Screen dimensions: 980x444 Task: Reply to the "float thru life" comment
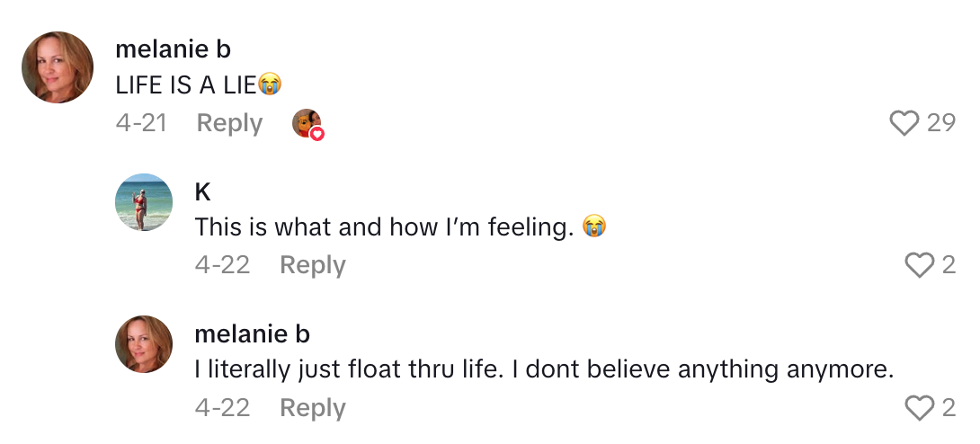click(x=312, y=408)
